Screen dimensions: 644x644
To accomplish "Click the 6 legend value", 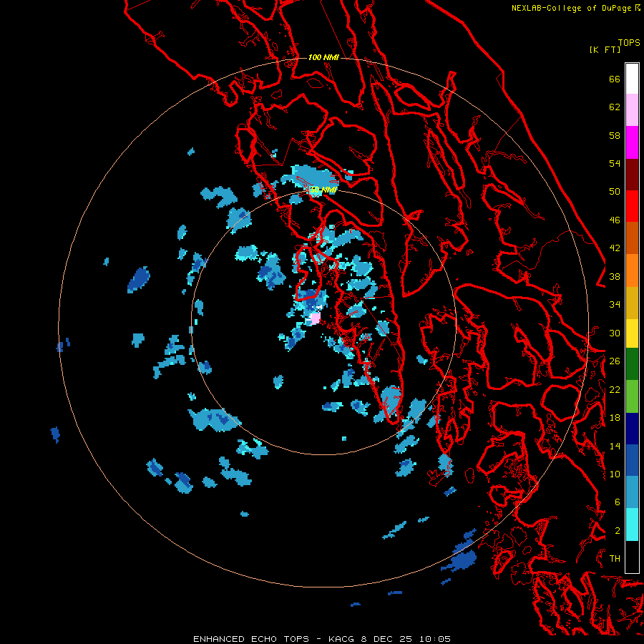I will (x=618, y=502).
